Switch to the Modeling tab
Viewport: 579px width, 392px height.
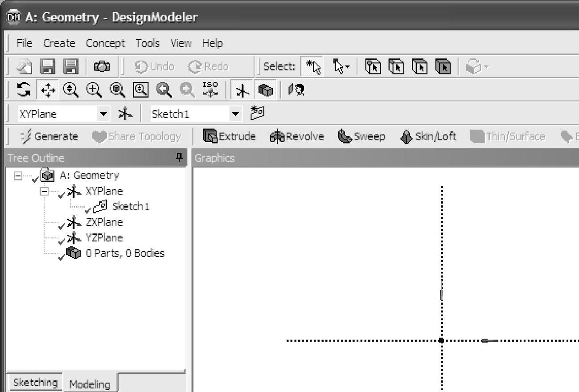tap(90, 384)
